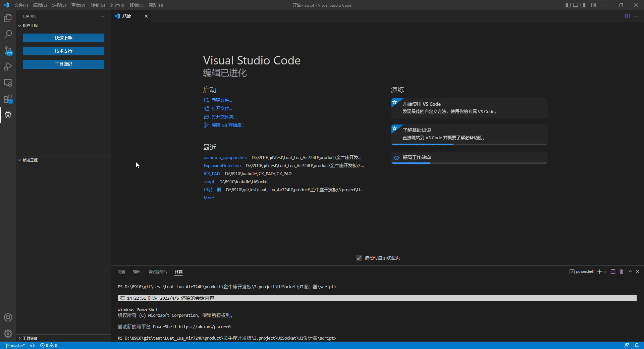Switch to 输出 panel tab

pos(137,272)
